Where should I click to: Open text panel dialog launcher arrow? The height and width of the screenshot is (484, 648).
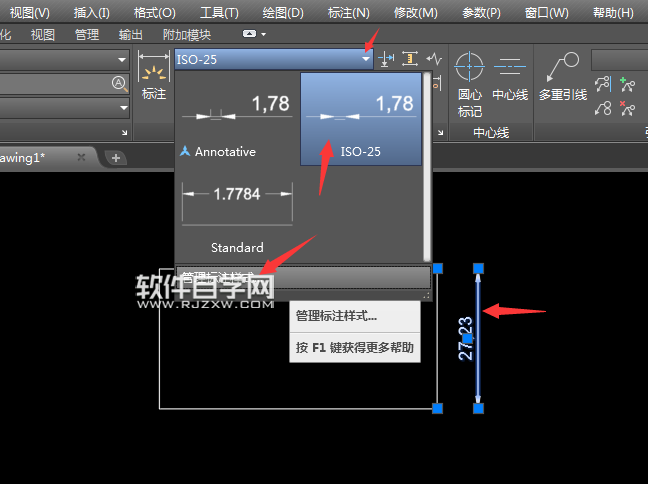point(124,133)
